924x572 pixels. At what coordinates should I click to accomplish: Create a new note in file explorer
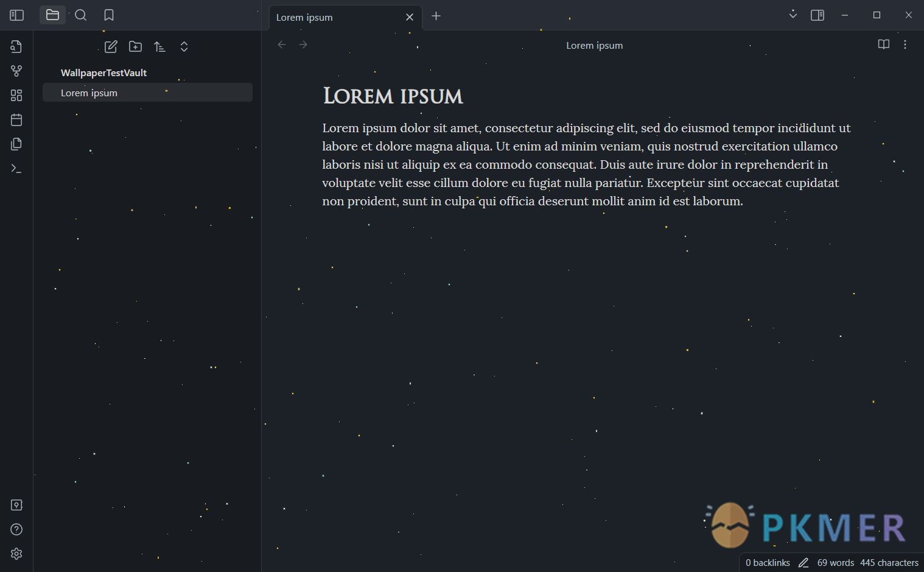(111, 47)
